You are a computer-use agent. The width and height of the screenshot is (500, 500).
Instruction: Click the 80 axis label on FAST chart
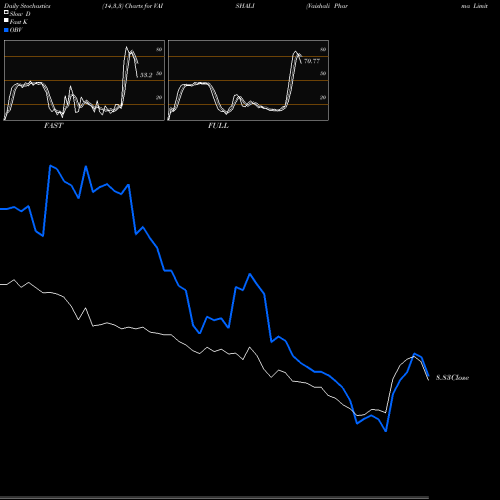pos(159,49)
